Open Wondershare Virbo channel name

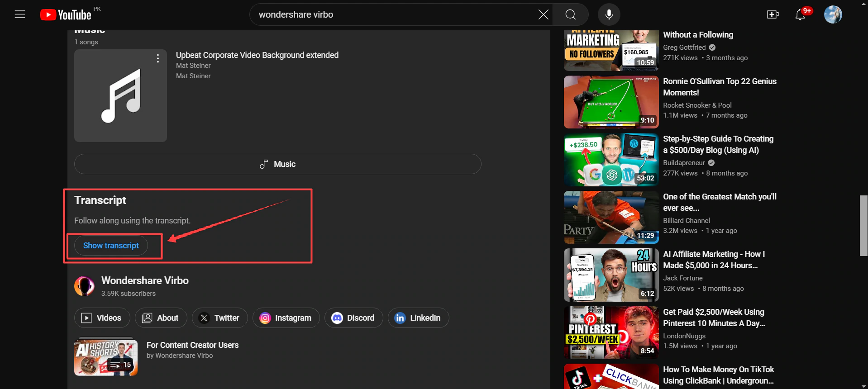145,280
